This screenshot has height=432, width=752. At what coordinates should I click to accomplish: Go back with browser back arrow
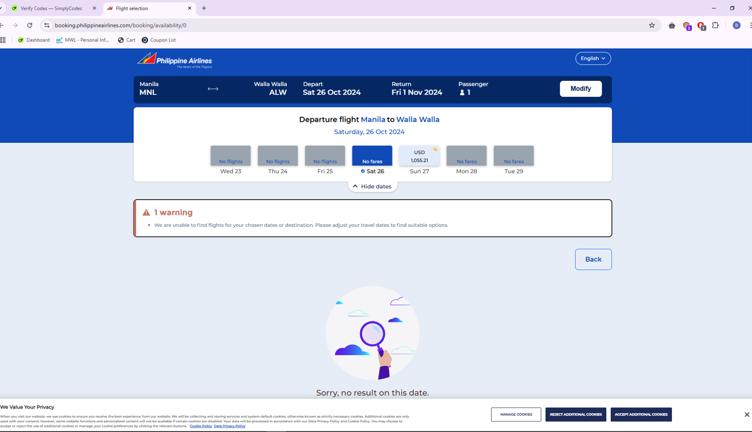pos(1,25)
